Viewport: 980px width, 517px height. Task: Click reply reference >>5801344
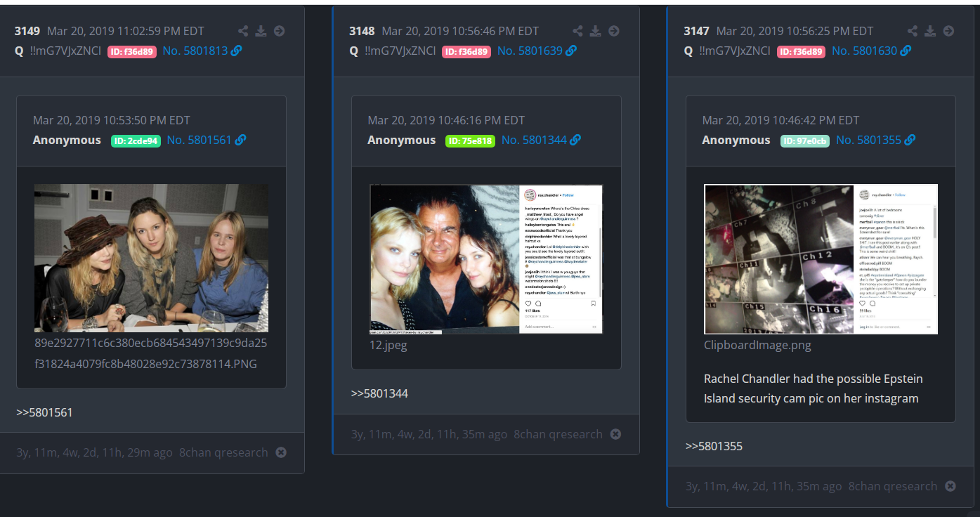[x=379, y=393]
